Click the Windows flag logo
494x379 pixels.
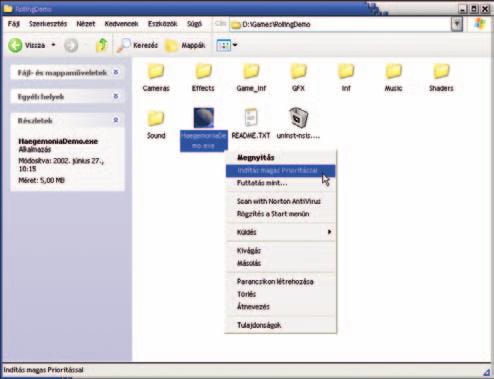tap(480, 24)
